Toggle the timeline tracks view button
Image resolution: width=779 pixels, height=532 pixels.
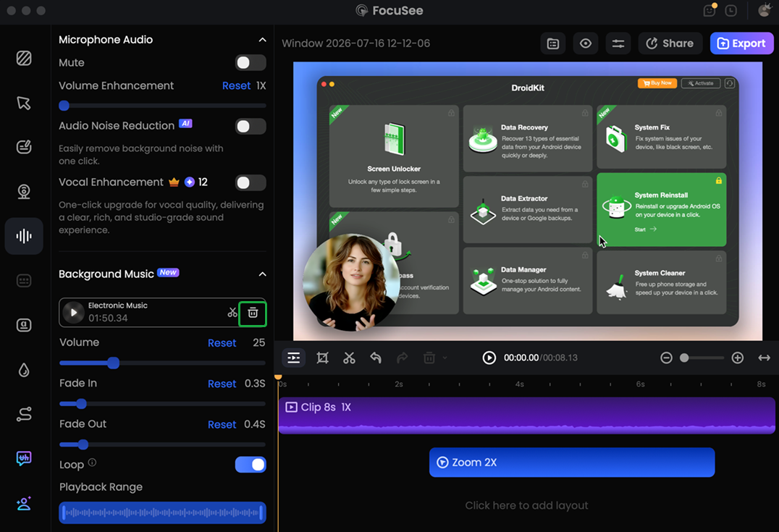click(294, 358)
